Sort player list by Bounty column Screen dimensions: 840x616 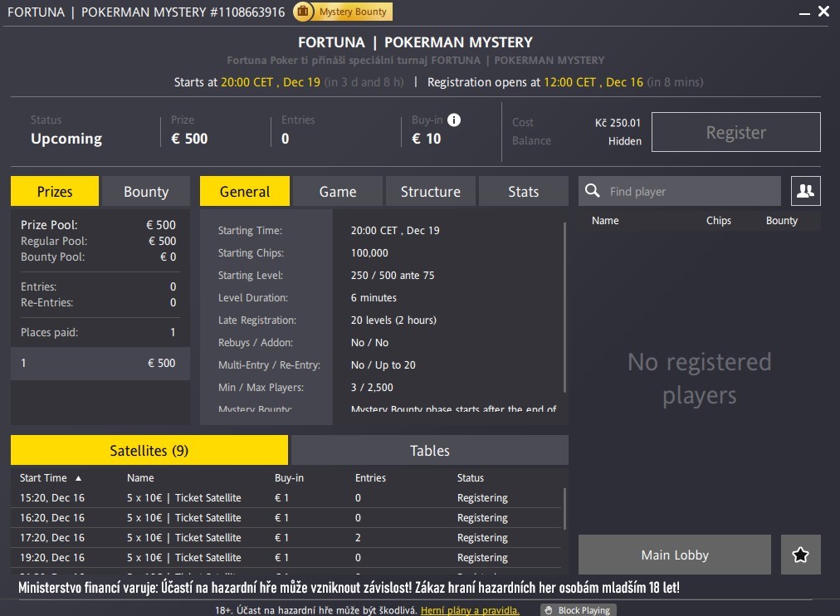[x=782, y=220]
